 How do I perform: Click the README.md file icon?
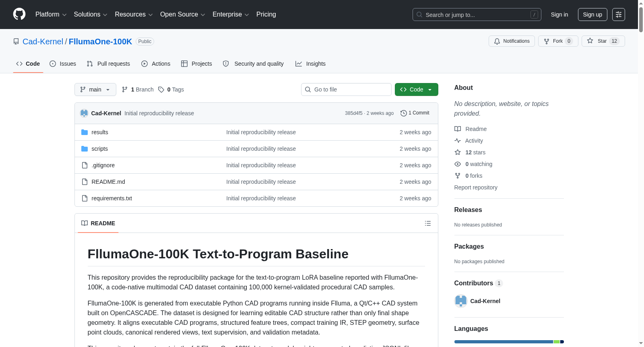tap(85, 182)
